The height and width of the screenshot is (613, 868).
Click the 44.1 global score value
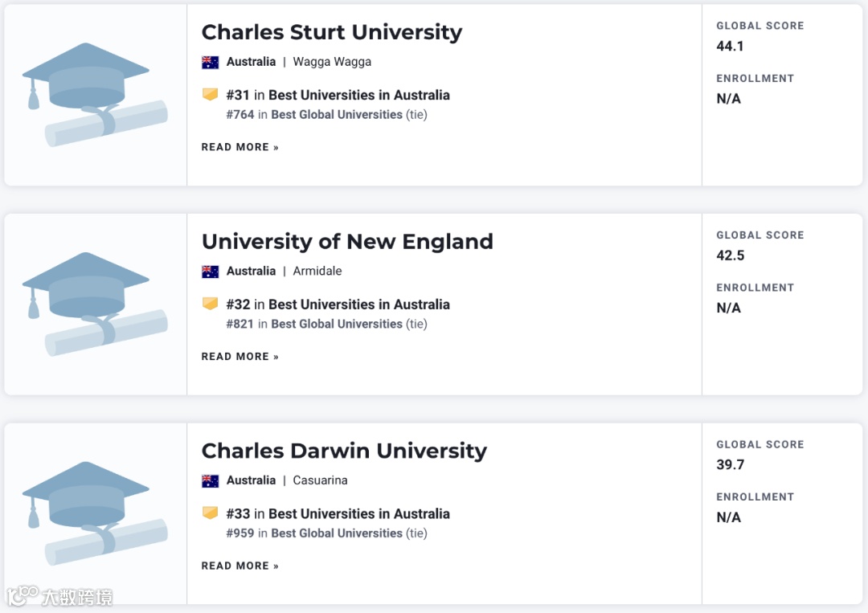coord(730,47)
